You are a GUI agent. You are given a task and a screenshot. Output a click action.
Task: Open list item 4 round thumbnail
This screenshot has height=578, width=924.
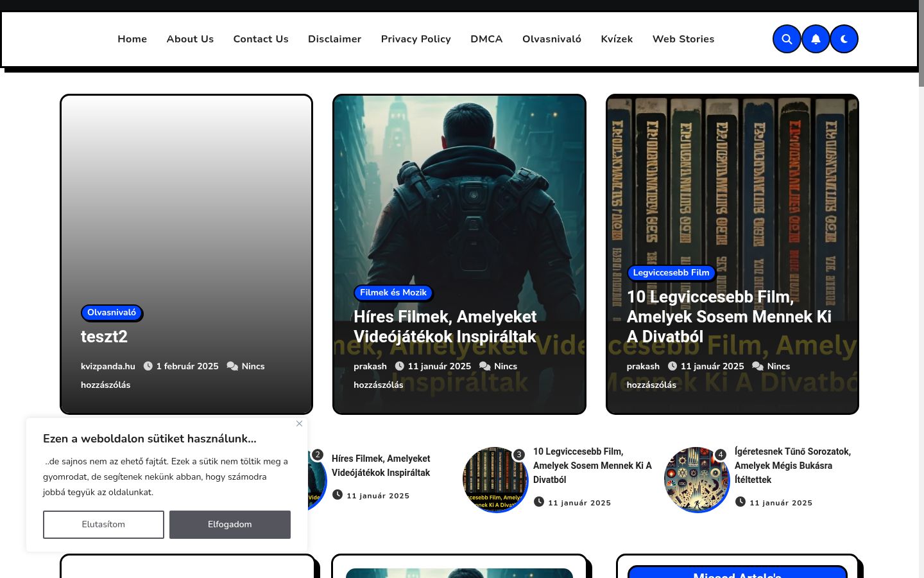coord(697,480)
